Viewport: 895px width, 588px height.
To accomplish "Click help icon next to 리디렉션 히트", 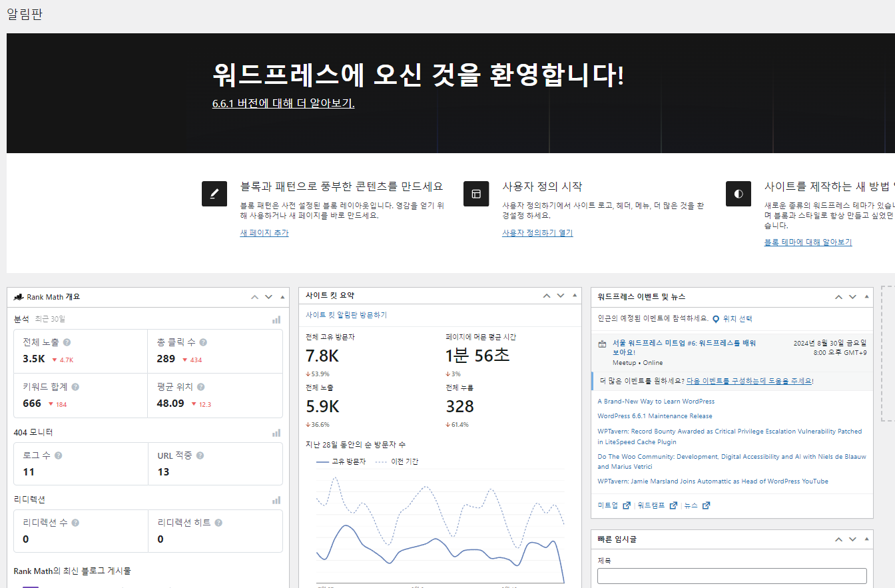I will point(218,523).
